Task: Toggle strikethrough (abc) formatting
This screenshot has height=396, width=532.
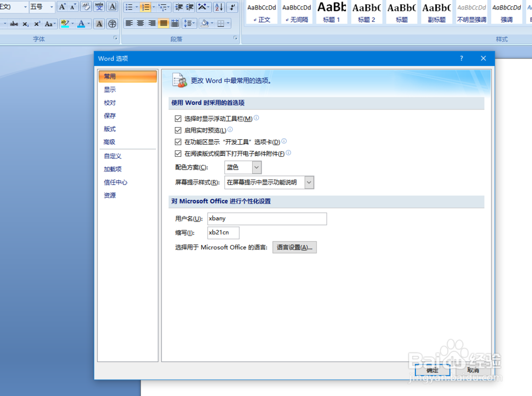Action: coord(14,24)
